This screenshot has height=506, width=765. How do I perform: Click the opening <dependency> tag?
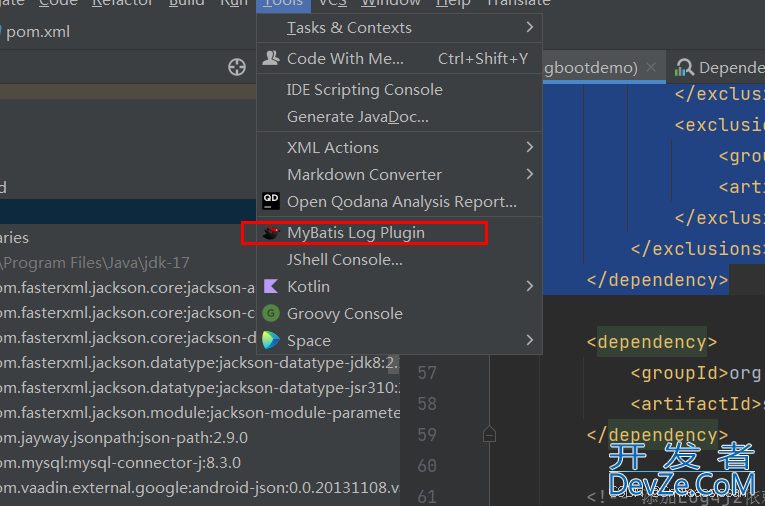click(652, 342)
